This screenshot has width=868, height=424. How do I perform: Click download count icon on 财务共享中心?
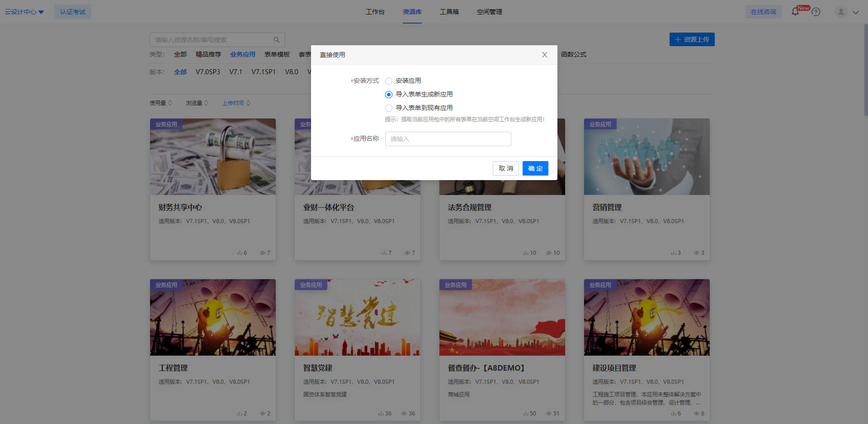pos(240,253)
